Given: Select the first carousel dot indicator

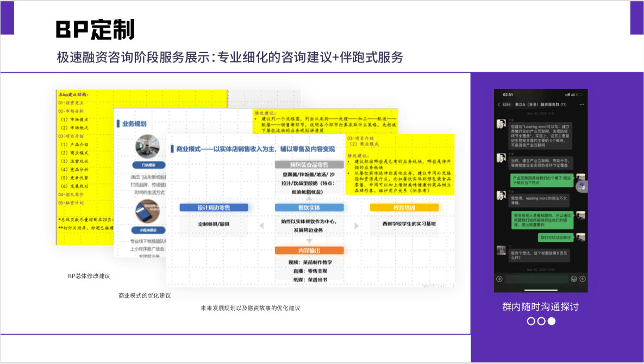Looking at the screenshot, I should click(x=531, y=321).
